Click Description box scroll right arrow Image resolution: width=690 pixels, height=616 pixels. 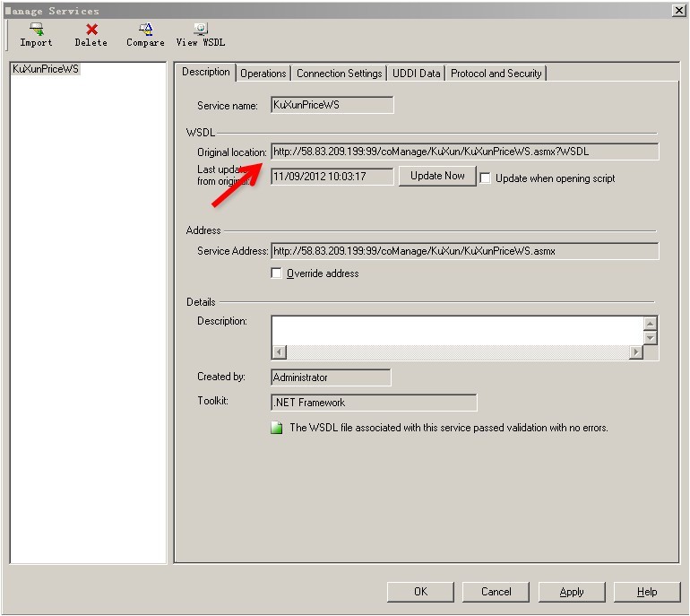tap(636, 352)
